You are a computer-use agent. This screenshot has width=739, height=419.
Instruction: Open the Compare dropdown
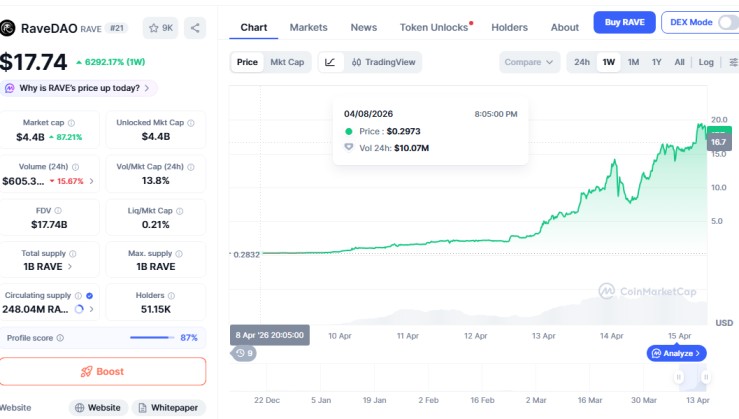pyautogui.click(x=529, y=62)
